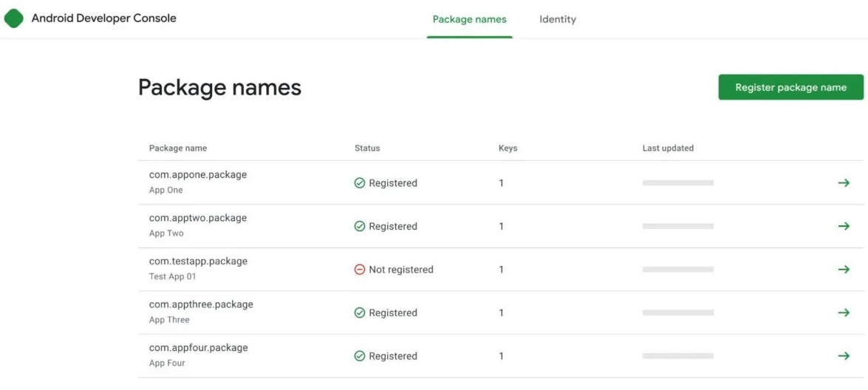Click the Status column header
This screenshot has height=390, width=868.
[367, 148]
